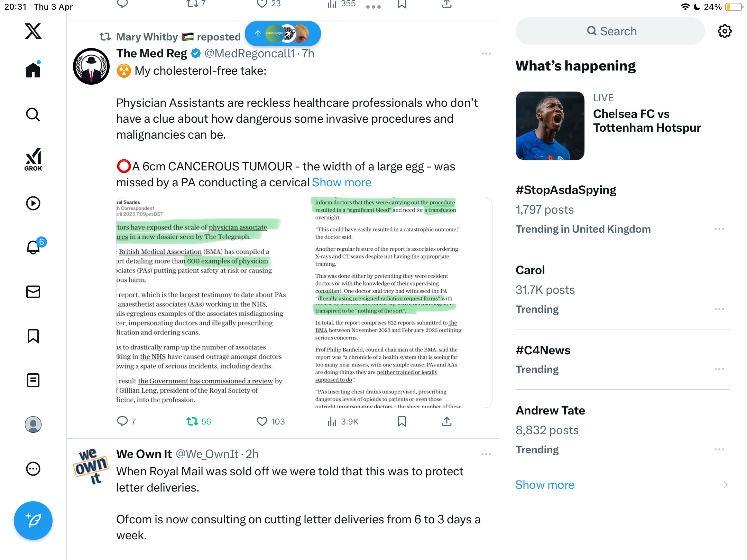Screen dimensions: 747x560
Task: Open direct messages envelope icon
Action: [33, 292]
